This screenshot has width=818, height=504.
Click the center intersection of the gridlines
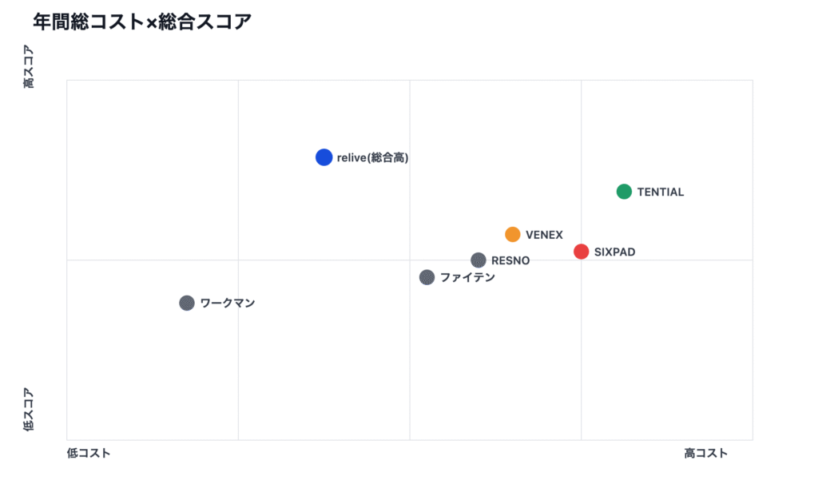tap(410, 260)
